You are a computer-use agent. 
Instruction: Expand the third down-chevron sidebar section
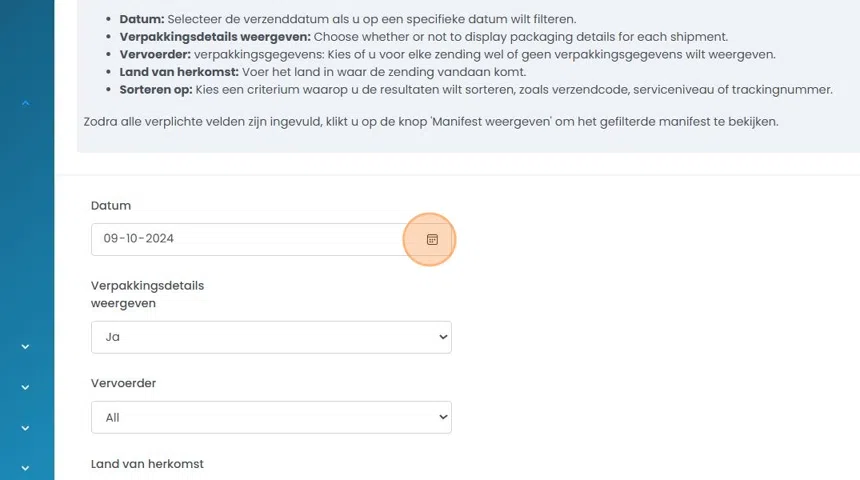click(26, 428)
